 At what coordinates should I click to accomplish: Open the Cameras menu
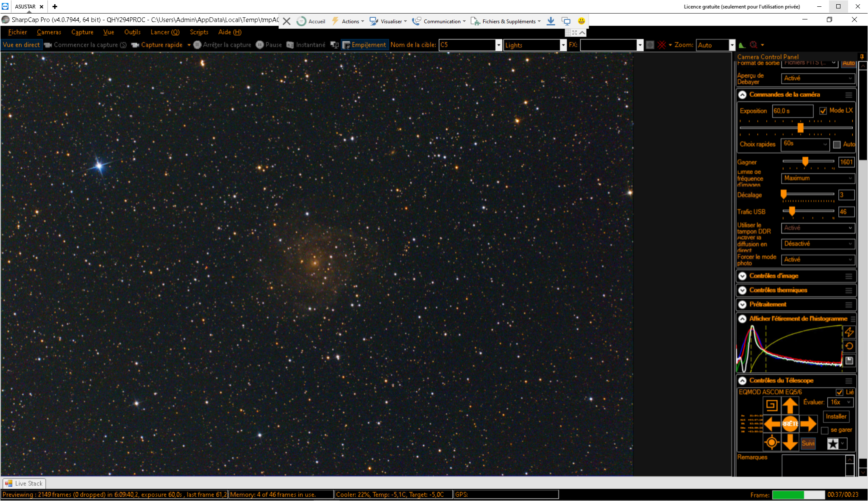pyautogui.click(x=49, y=32)
